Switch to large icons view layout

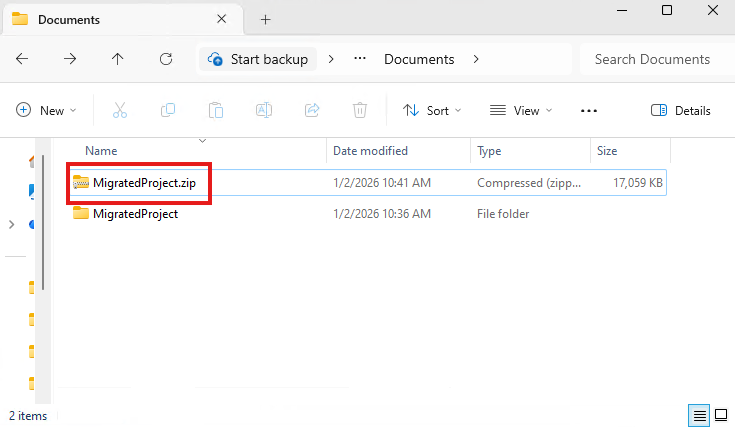coord(720,415)
